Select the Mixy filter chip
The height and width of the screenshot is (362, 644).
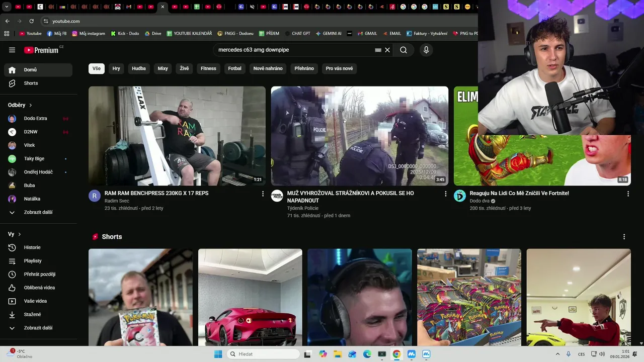coord(163,68)
